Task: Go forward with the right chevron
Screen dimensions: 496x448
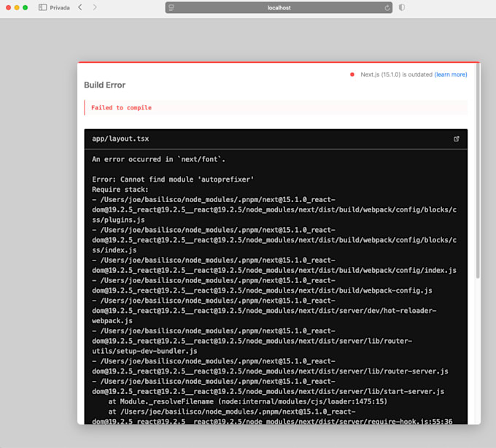Action: click(x=95, y=7)
